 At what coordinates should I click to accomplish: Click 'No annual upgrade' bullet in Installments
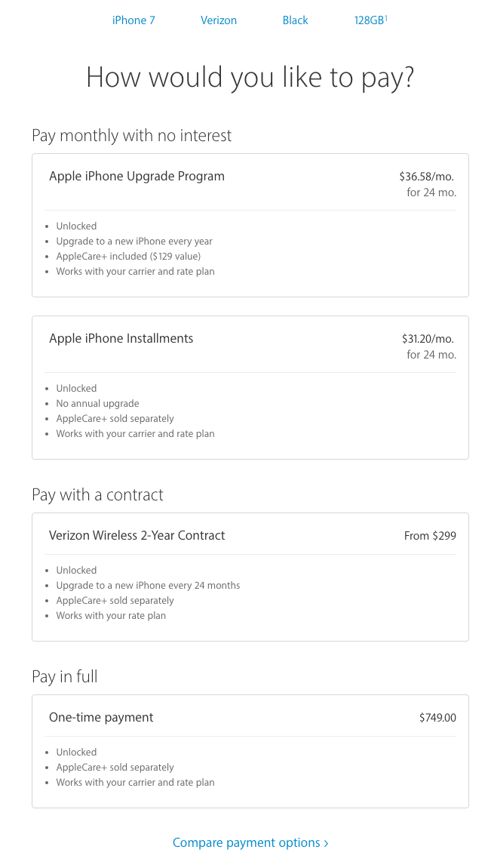[x=97, y=404]
